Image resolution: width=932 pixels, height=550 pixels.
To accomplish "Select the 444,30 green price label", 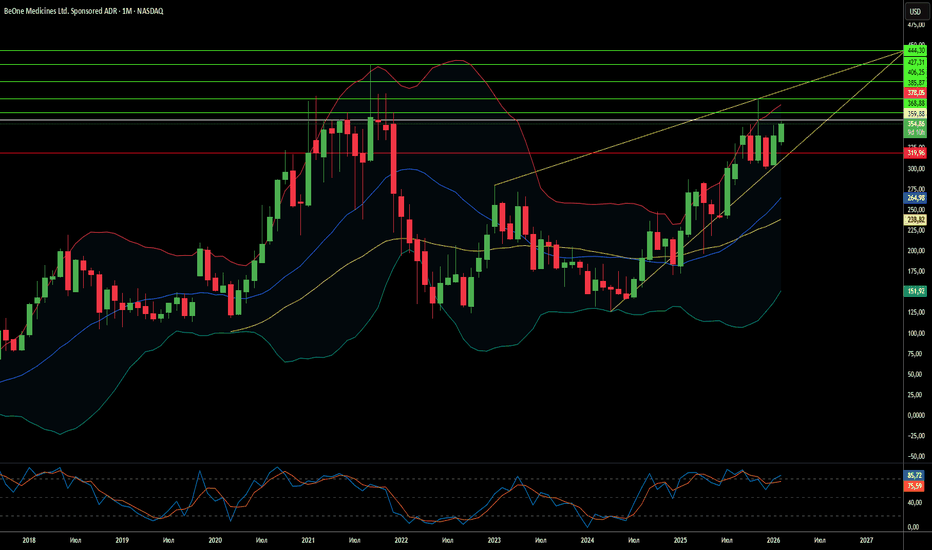I will pos(915,50).
